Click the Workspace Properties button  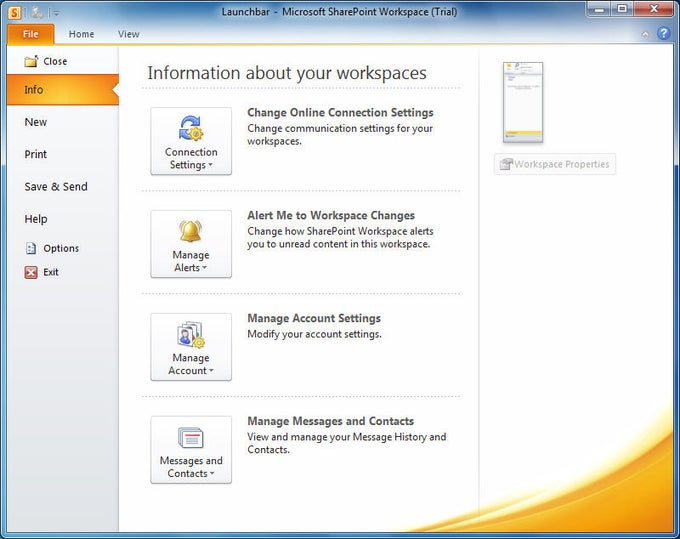(555, 164)
